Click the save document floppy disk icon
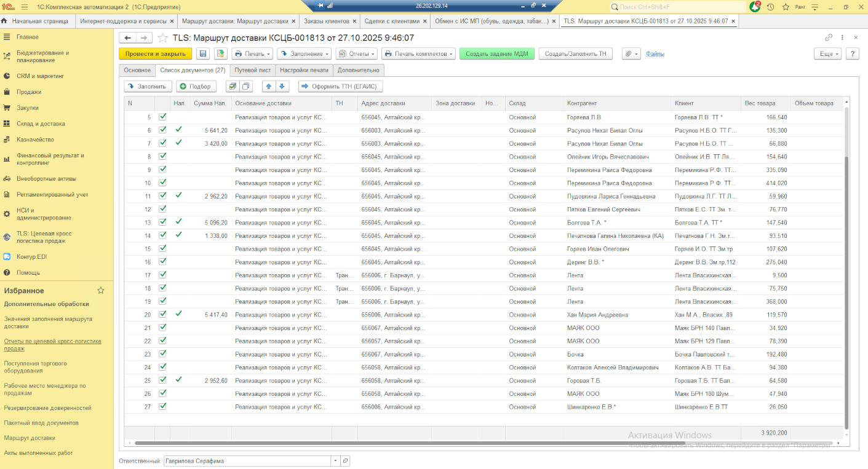 coord(203,54)
